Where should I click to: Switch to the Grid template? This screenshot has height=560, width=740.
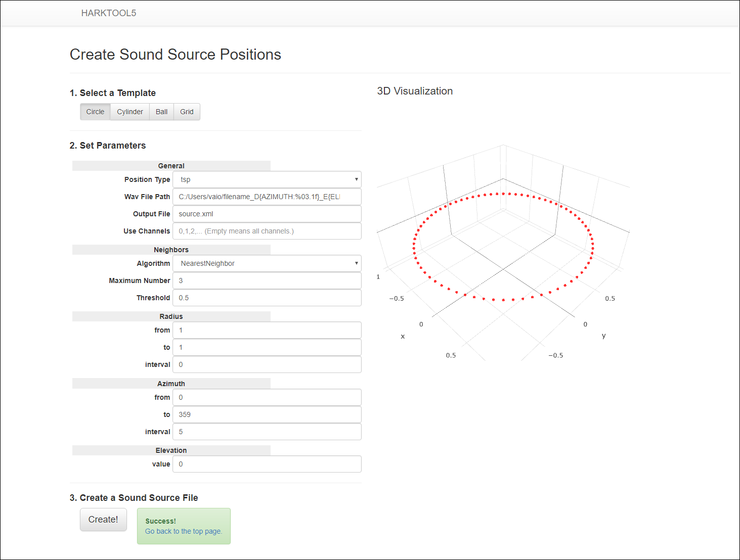[187, 112]
